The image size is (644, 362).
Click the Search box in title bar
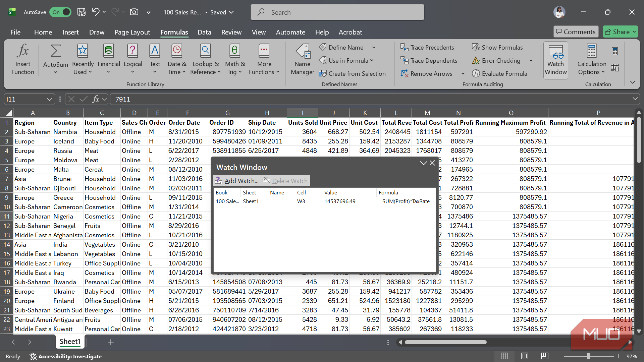coord(337,12)
